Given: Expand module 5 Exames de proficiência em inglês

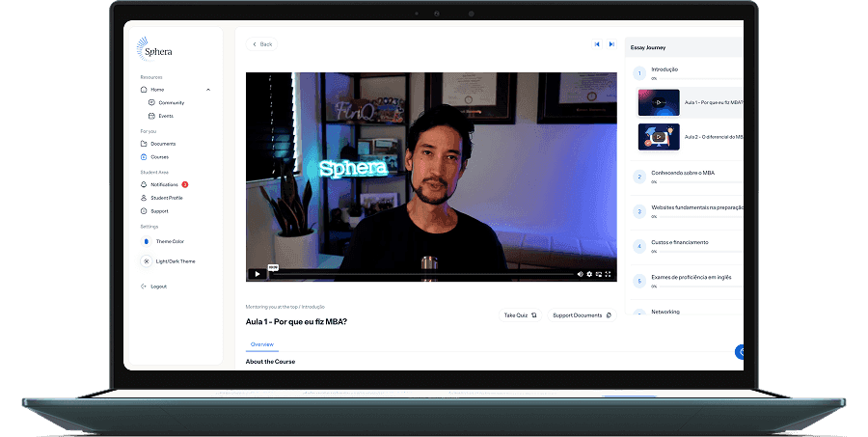Looking at the screenshot, I should 688,281.
